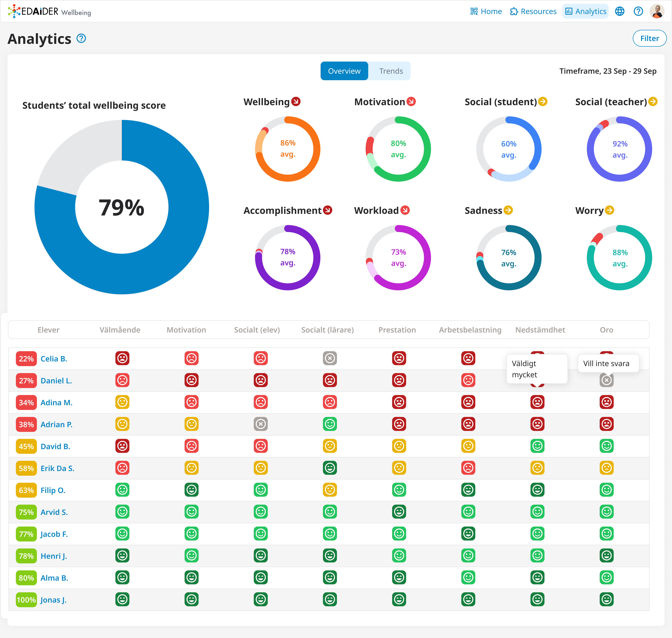Open Celia B.'s student link
672x638 pixels.
pyautogui.click(x=54, y=358)
